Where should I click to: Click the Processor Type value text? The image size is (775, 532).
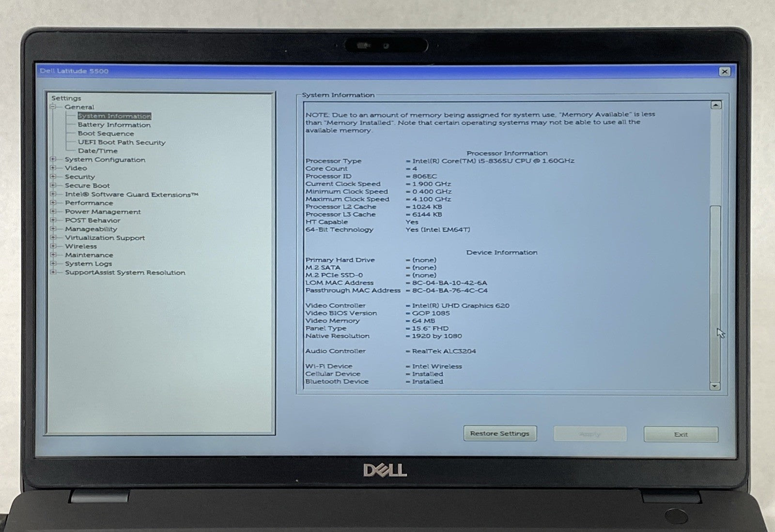click(493, 161)
